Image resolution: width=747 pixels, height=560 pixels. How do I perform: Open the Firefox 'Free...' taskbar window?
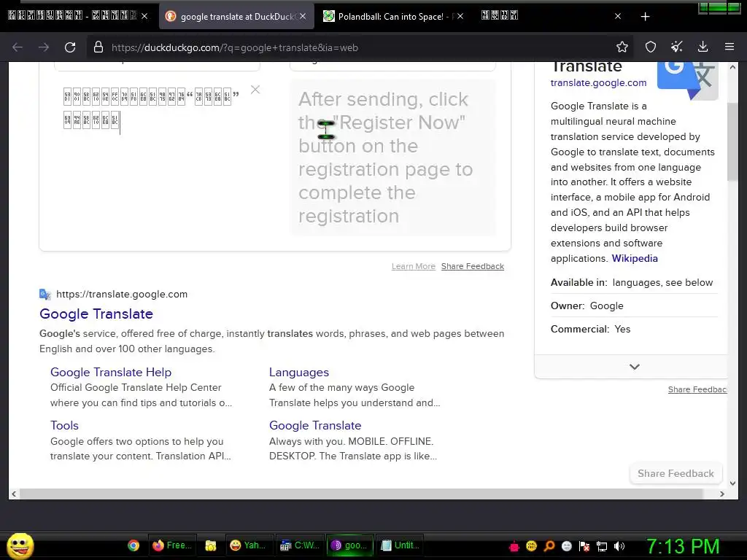coord(172,545)
